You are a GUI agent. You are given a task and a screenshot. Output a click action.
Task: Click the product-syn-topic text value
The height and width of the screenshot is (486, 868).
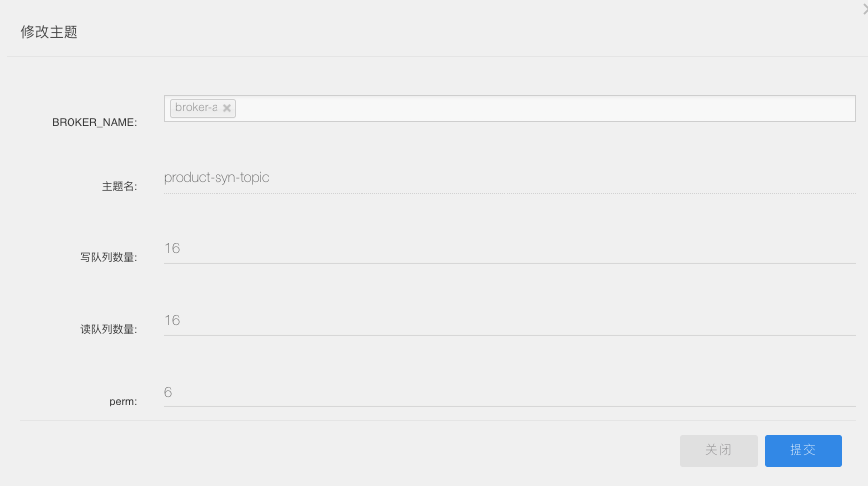click(x=217, y=177)
